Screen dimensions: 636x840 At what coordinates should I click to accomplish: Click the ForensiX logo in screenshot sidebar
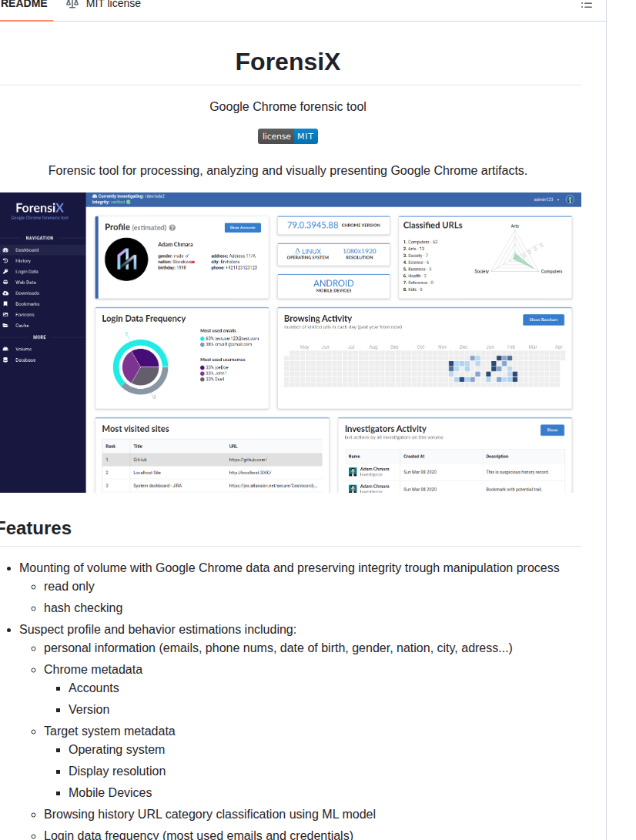[x=39, y=208]
